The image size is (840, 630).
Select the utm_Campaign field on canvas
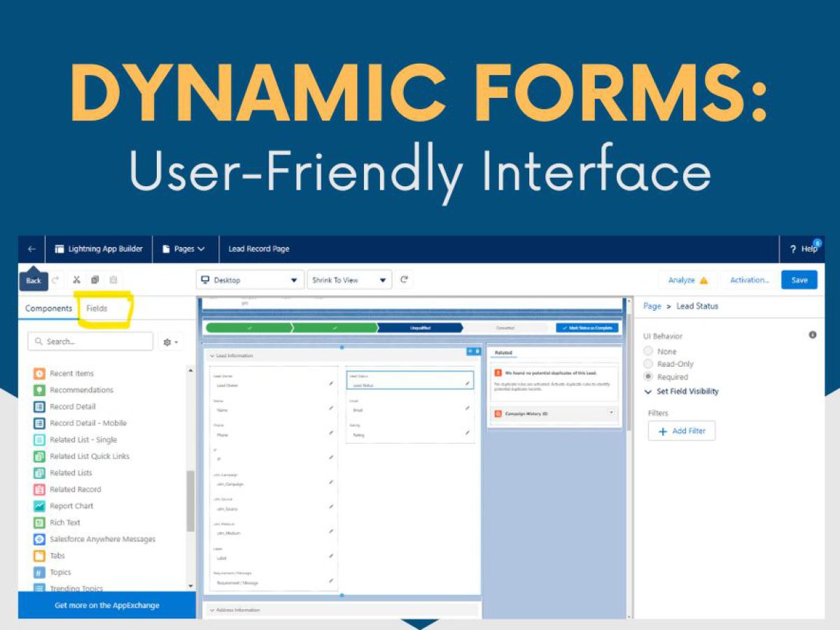(x=275, y=480)
